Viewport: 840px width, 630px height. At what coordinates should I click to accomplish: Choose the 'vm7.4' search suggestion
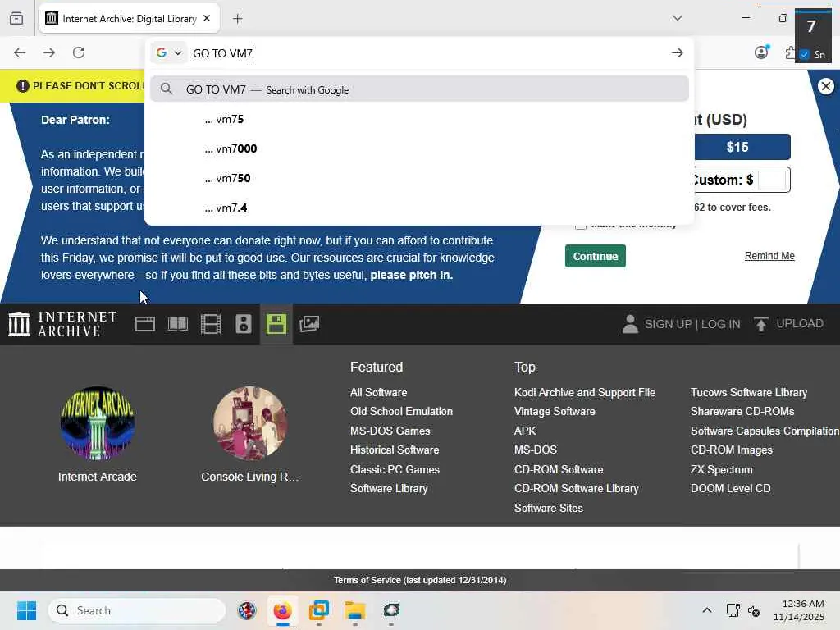point(419,208)
